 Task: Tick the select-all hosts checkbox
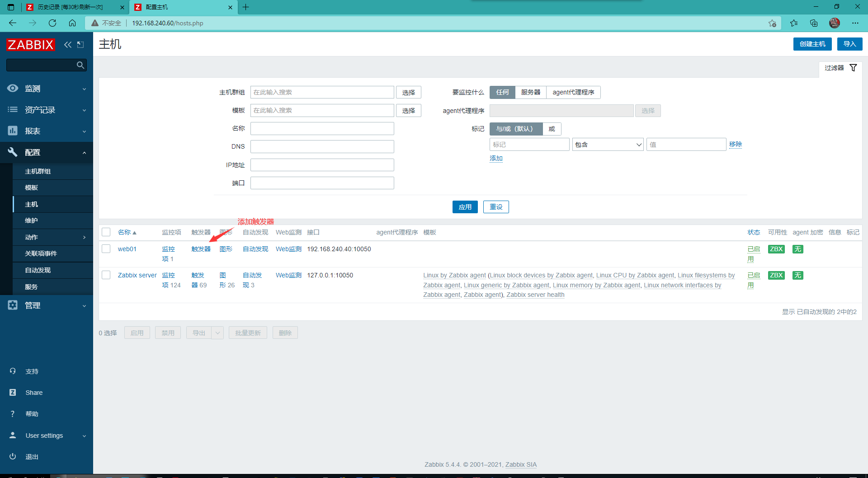(x=106, y=232)
